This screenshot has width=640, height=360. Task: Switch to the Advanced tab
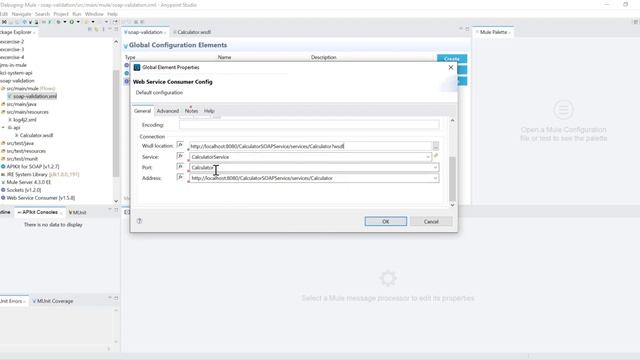168,111
